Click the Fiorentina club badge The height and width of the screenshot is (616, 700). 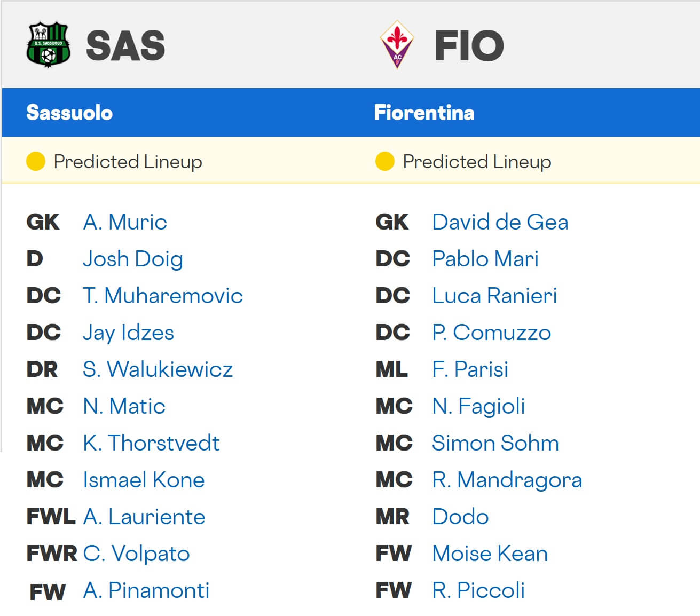(x=397, y=45)
